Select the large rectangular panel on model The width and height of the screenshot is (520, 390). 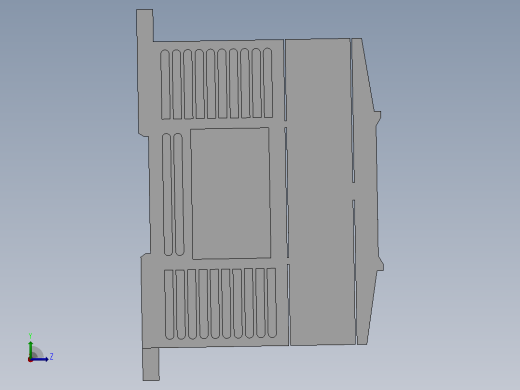(231, 193)
